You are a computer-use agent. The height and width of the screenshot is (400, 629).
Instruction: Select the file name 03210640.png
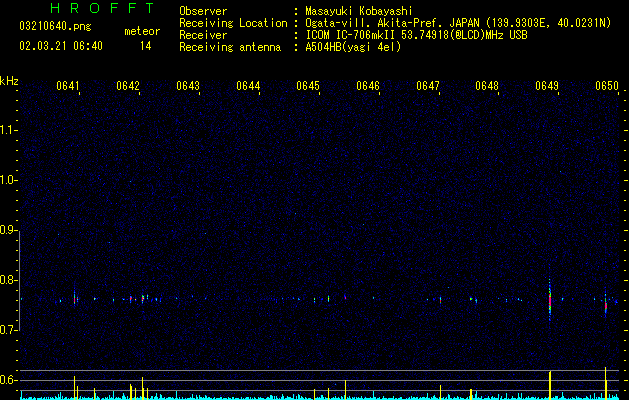point(55,26)
